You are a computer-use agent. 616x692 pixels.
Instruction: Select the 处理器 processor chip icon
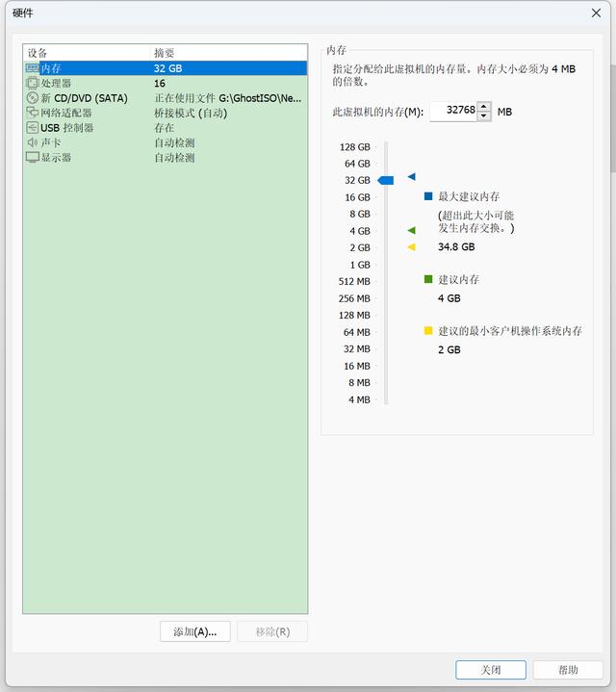pos(33,83)
